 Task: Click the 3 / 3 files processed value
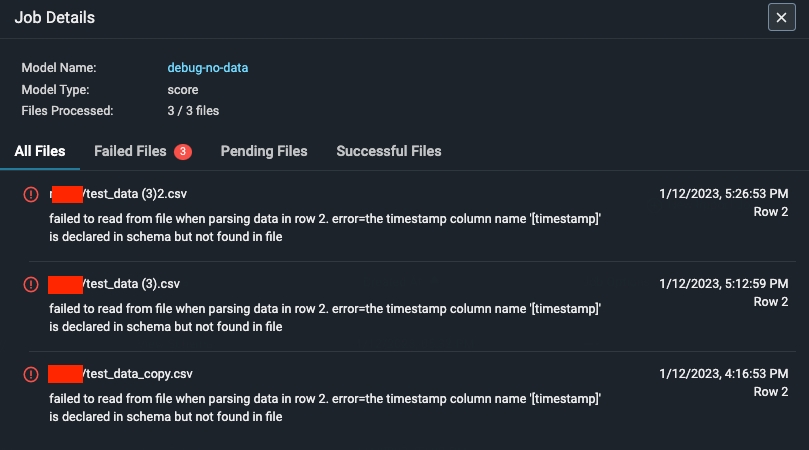click(x=193, y=110)
